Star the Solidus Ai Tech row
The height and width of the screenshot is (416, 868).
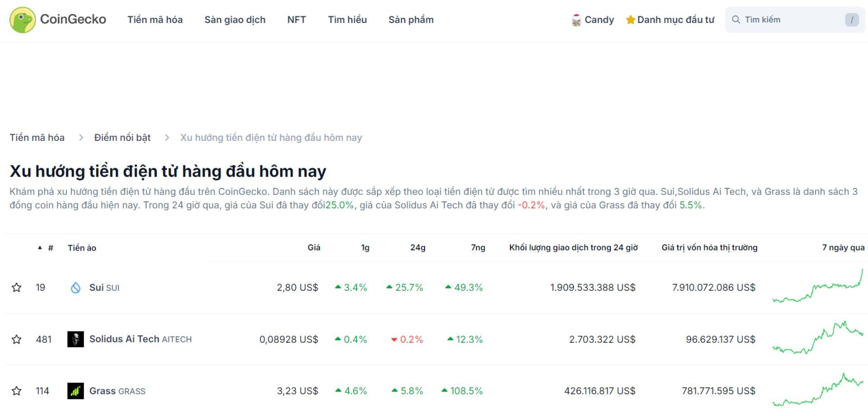tap(17, 340)
